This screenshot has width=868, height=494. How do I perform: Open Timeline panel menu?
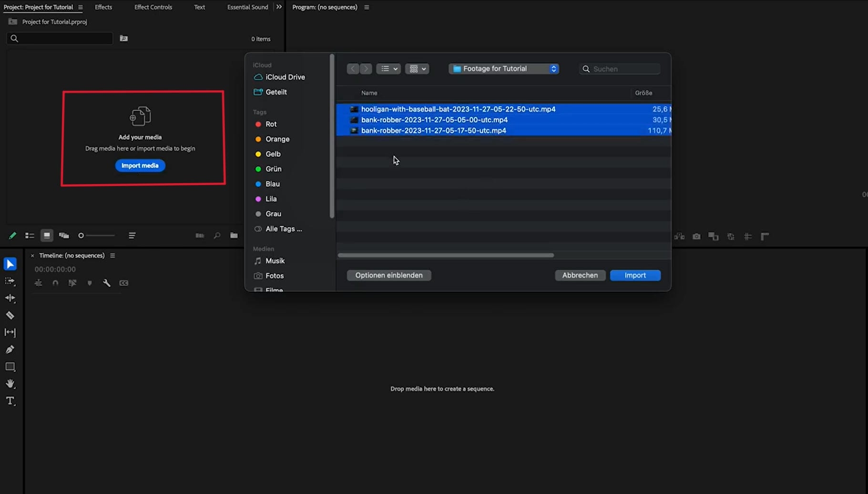click(x=112, y=256)
